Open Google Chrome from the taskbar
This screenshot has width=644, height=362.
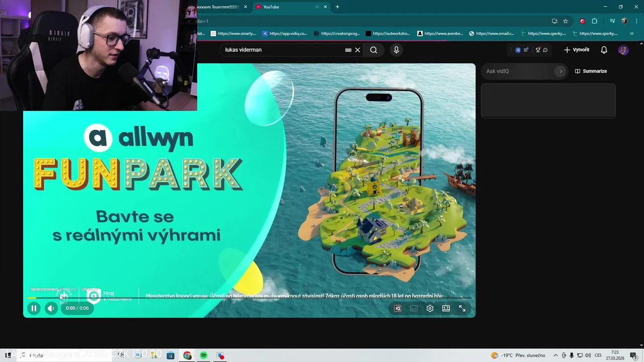[187, 355]
